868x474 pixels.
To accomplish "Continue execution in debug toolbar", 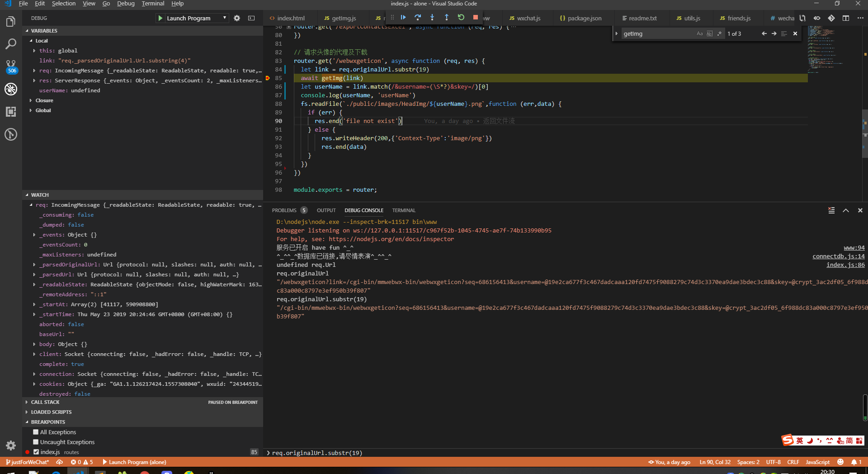I will [x=403, y=17].
